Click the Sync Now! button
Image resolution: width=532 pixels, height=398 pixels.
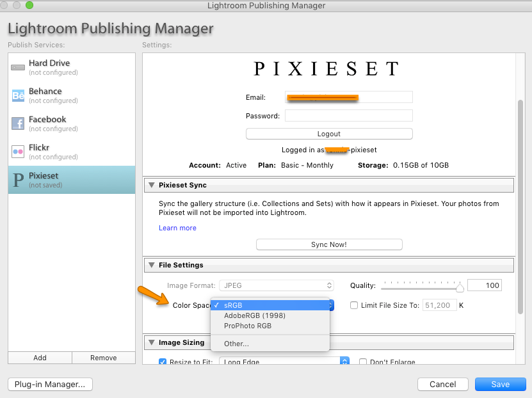[x=329, y=245]
